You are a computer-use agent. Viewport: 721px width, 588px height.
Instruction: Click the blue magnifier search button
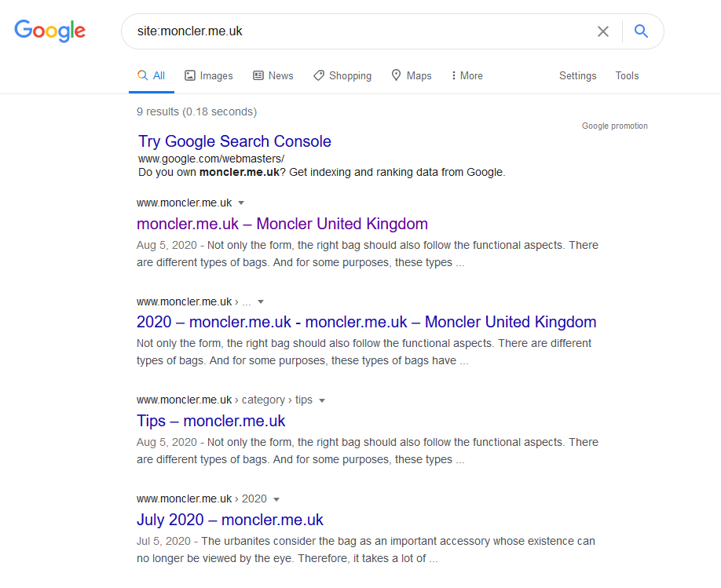tap(641, 31)
